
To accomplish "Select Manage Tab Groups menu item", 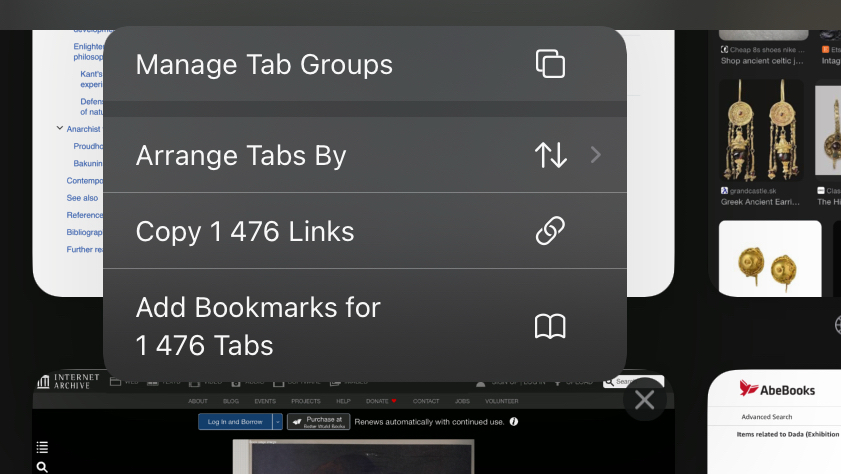I will [264, 65].
